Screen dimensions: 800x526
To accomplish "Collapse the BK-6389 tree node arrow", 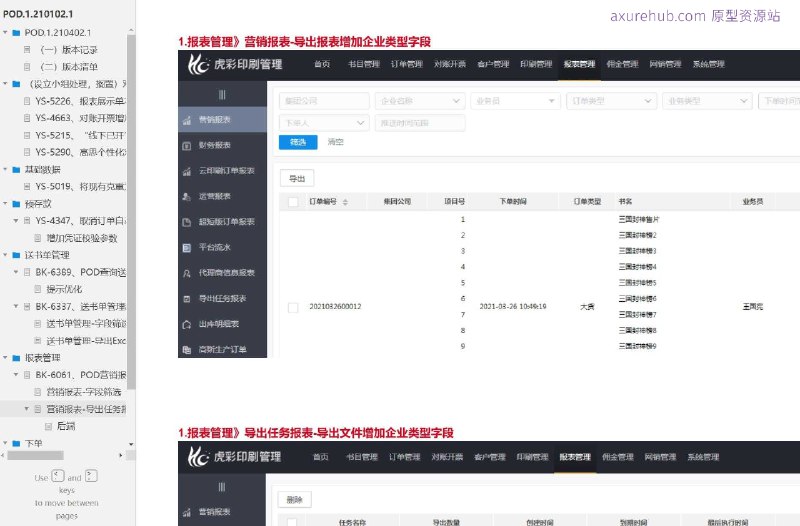I will [16, 272].
